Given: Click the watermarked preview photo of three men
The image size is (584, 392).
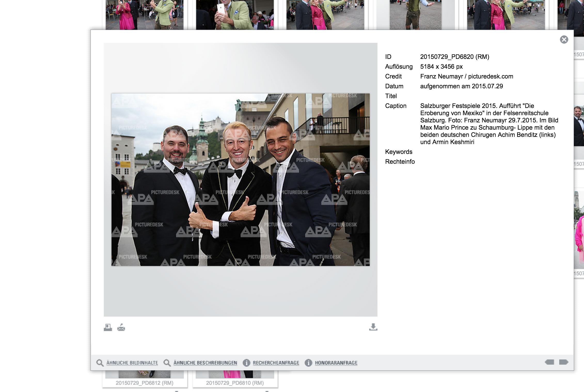Looking at the screenshot, I should [240, 179].
